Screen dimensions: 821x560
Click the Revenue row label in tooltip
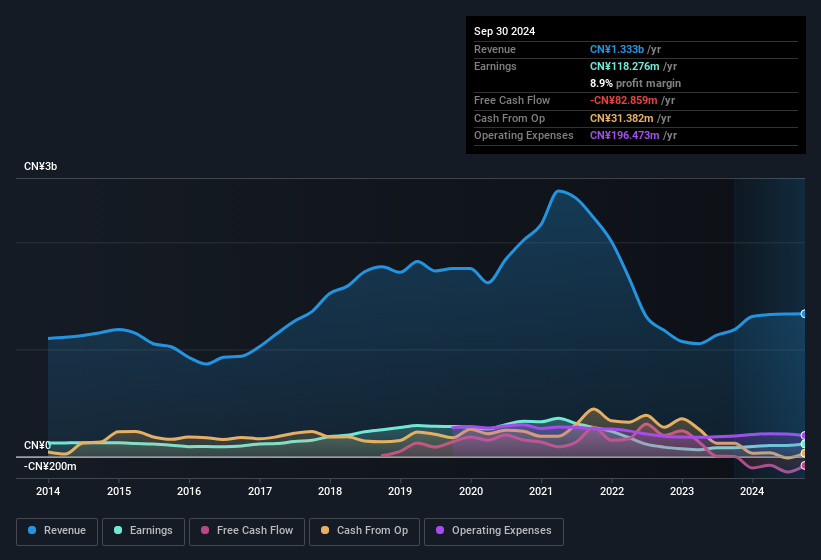coord(495,49)
